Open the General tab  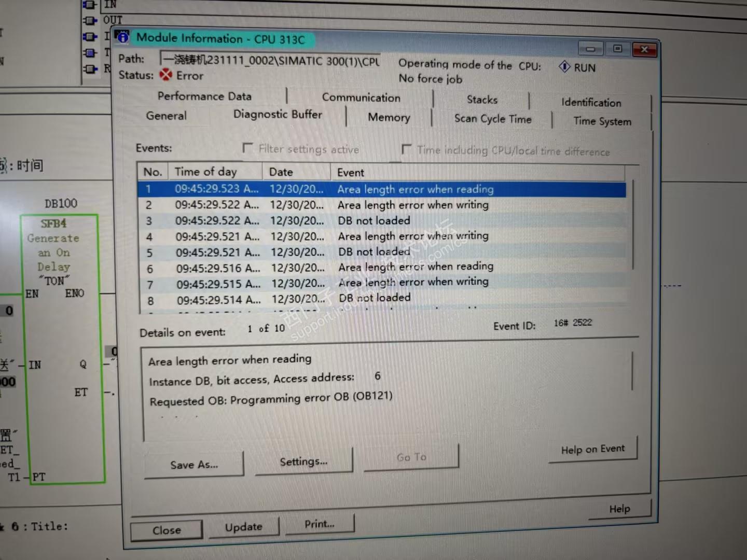click(x=166, y=116)
